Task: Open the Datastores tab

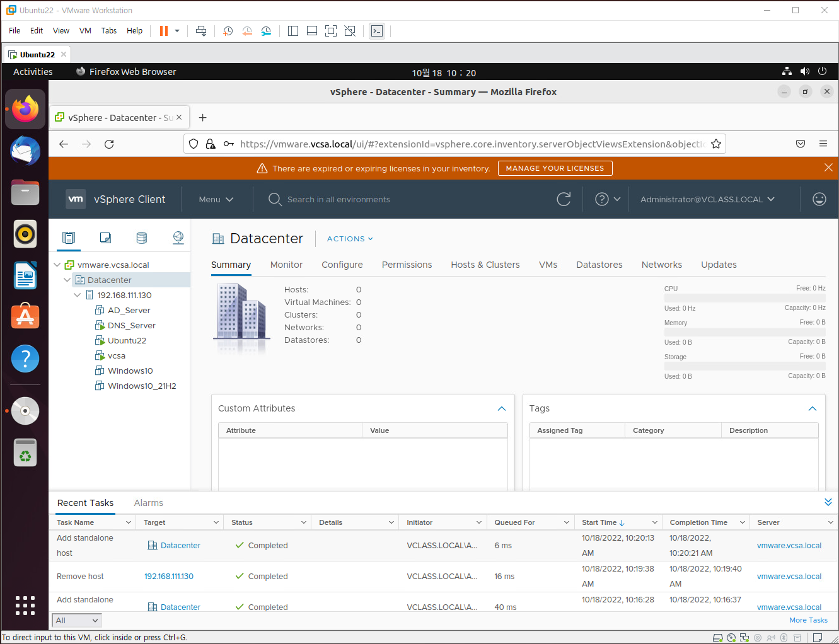Action: (x=599, y=265)
